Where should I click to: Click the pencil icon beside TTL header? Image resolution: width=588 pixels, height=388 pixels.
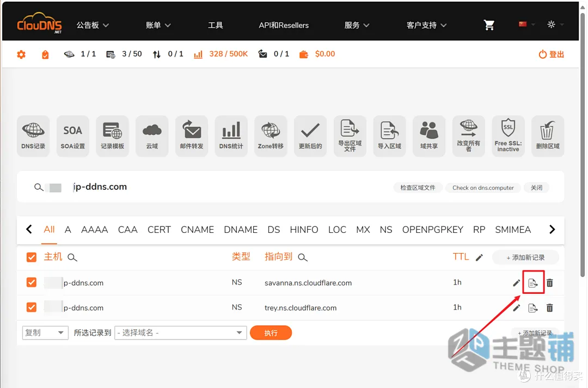point(479,257)
